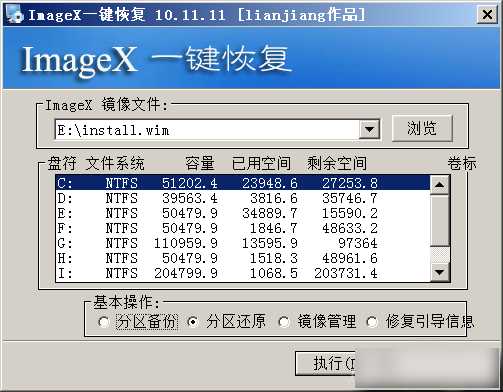Click used space value 1518.3

[x=274, y=258]
